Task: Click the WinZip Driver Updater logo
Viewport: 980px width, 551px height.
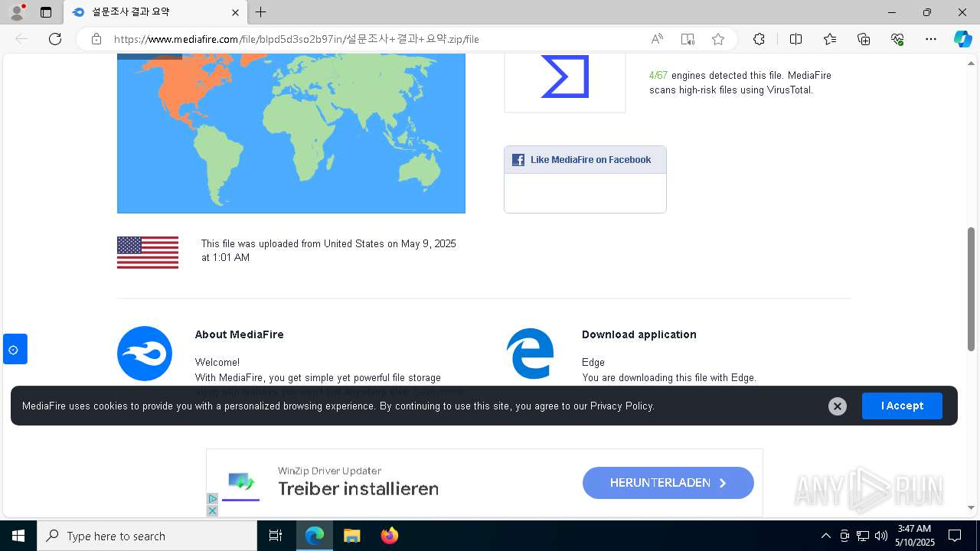Action: [x=241, y=482]
